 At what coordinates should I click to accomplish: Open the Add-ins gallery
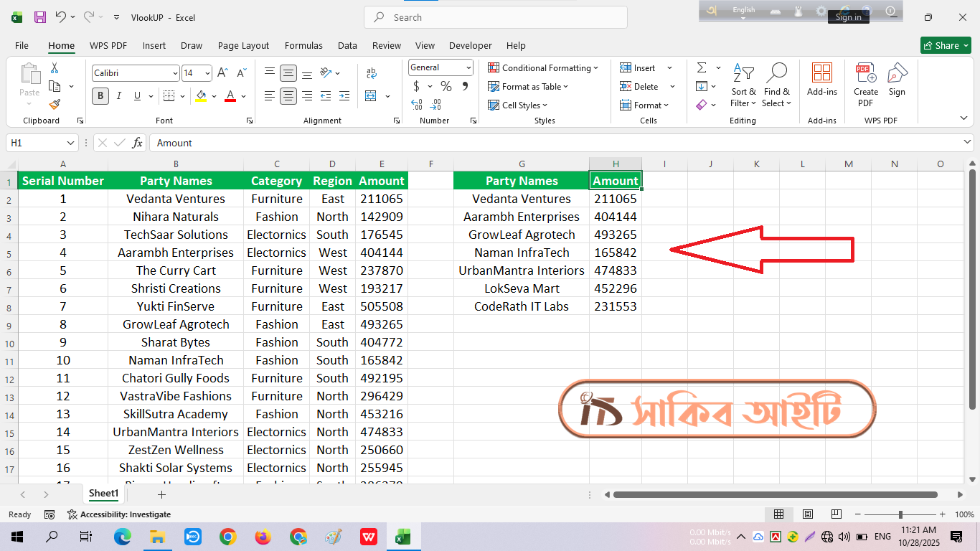click(x=821, y=79)
